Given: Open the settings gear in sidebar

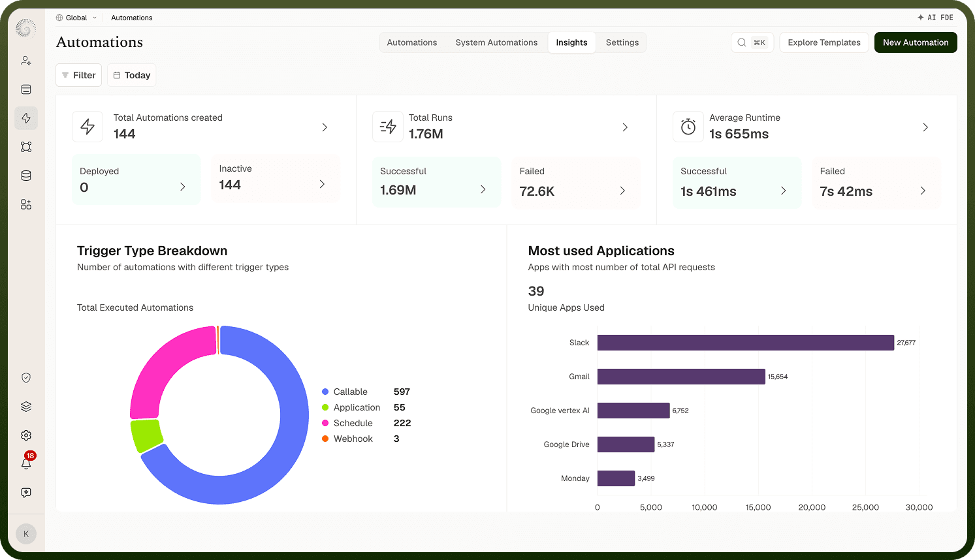Looking at the screenshot, I should [26, 435].
